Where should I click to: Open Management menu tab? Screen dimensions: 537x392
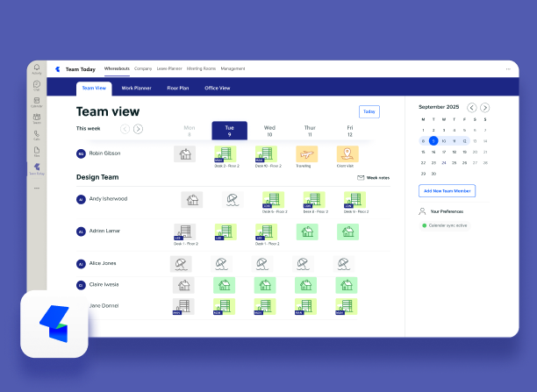[x=233, y=68]
